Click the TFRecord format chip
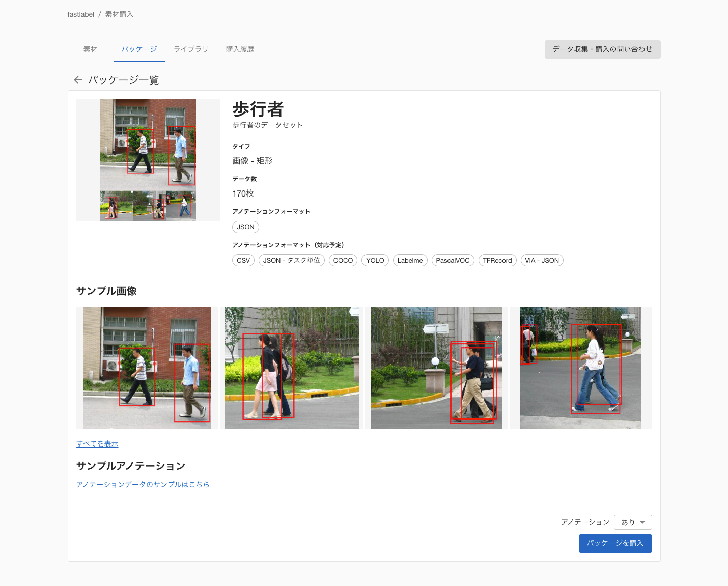 pyautogui.click(x=497, y=261)
